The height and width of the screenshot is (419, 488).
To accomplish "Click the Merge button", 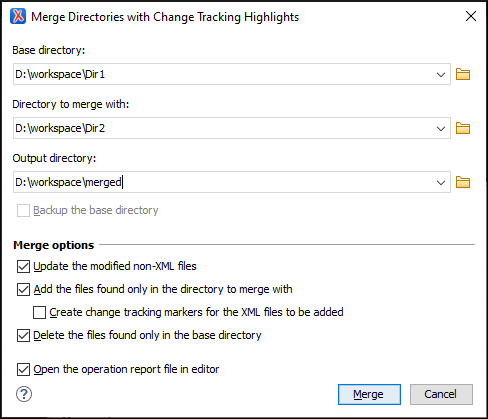I will pyautogui.click(x=369, y=394).
